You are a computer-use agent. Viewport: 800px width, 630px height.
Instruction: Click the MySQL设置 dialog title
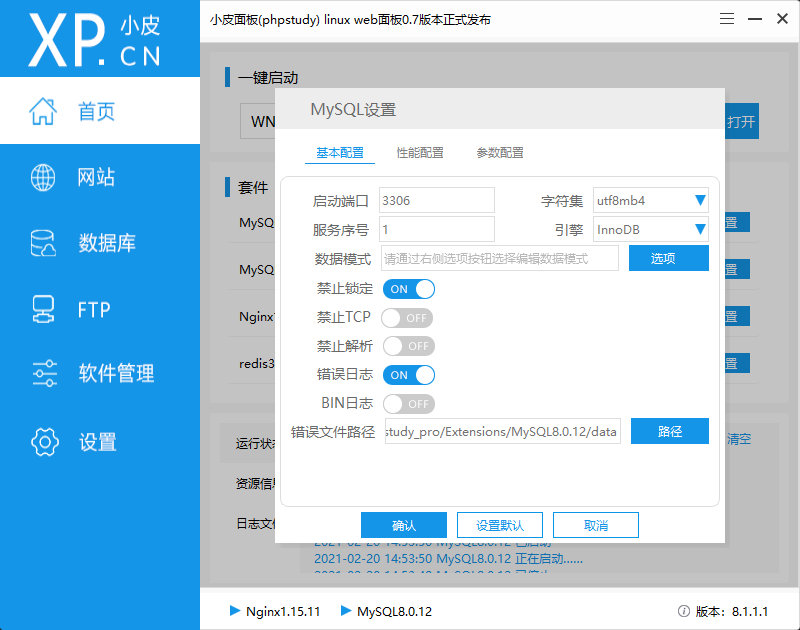[x=353, y=110]
